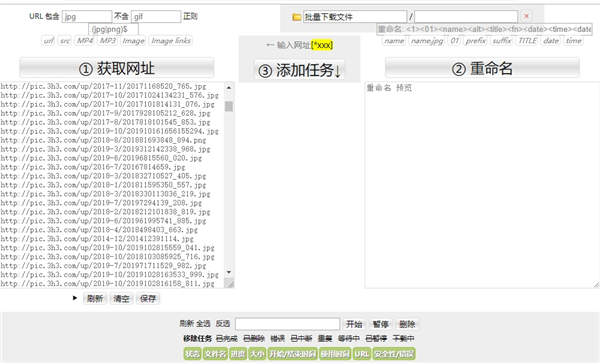Insert the date rename tag
This screenshot has height=363, width=600.
point(551,41)
